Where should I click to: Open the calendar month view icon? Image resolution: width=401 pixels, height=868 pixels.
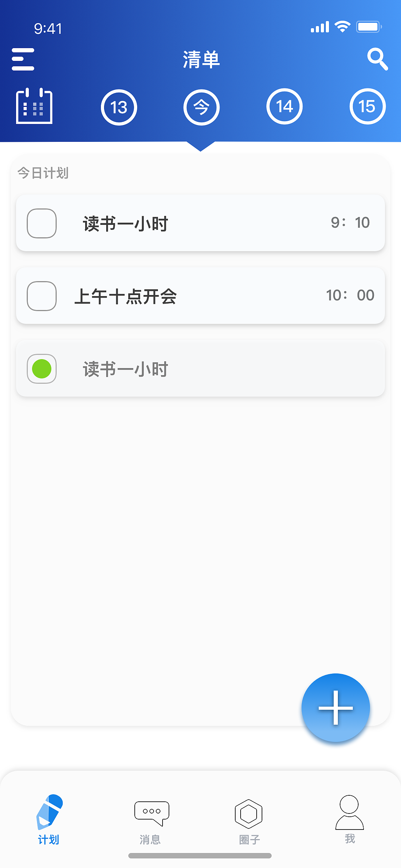[x=34, y=106]
